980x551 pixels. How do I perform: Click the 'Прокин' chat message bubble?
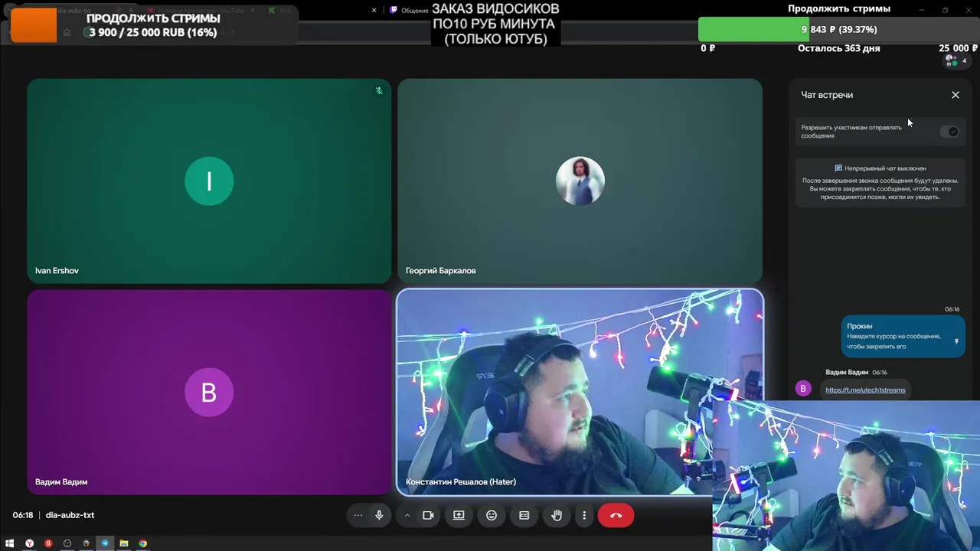(x=903, y=336)
